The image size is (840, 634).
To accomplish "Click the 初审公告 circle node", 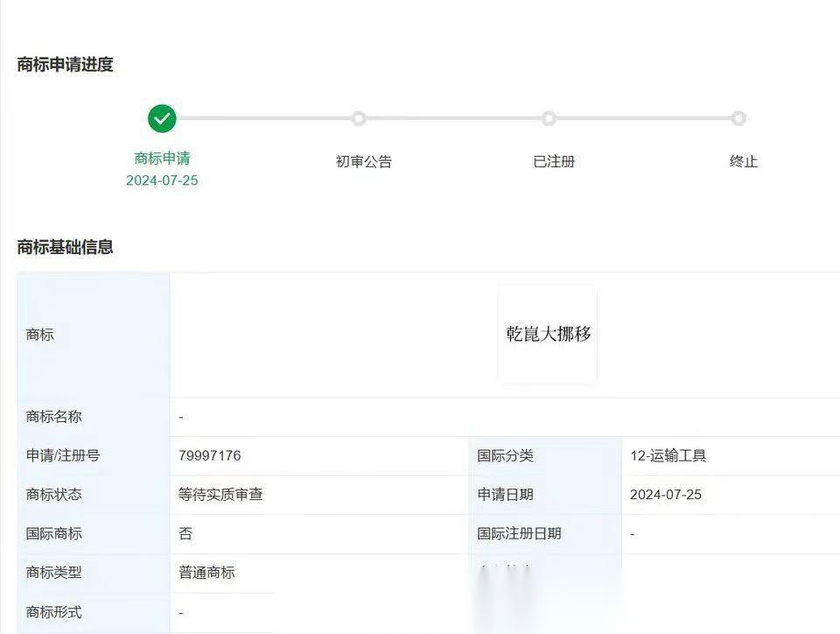I will pos(360,118).
